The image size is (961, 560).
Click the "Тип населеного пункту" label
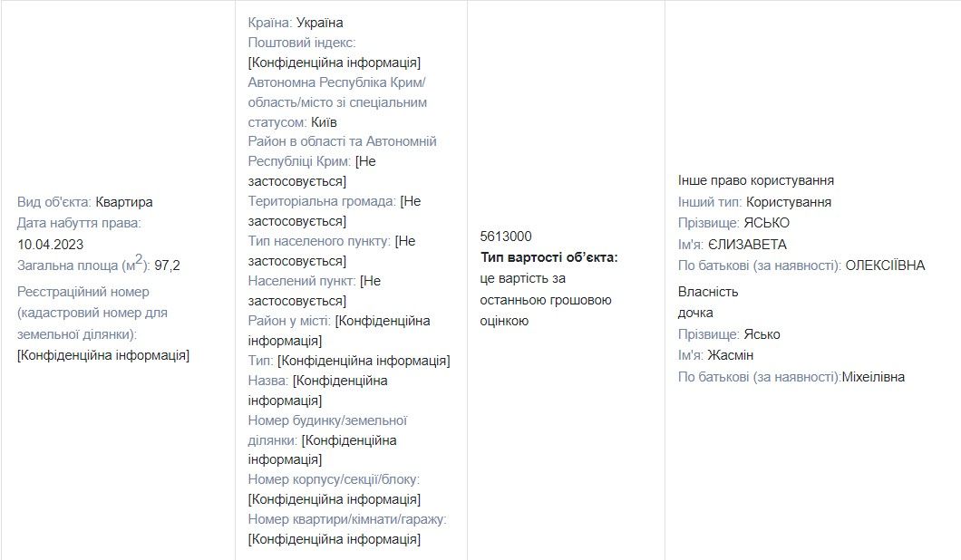318,241
